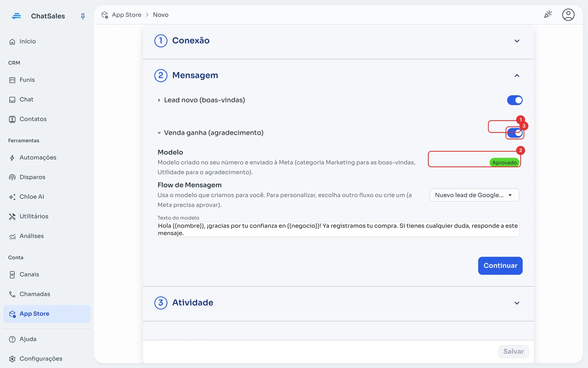This screenshot has height=368, width=588.
Task: Click the App Store sidebar icon
Action: coord(12,314)
